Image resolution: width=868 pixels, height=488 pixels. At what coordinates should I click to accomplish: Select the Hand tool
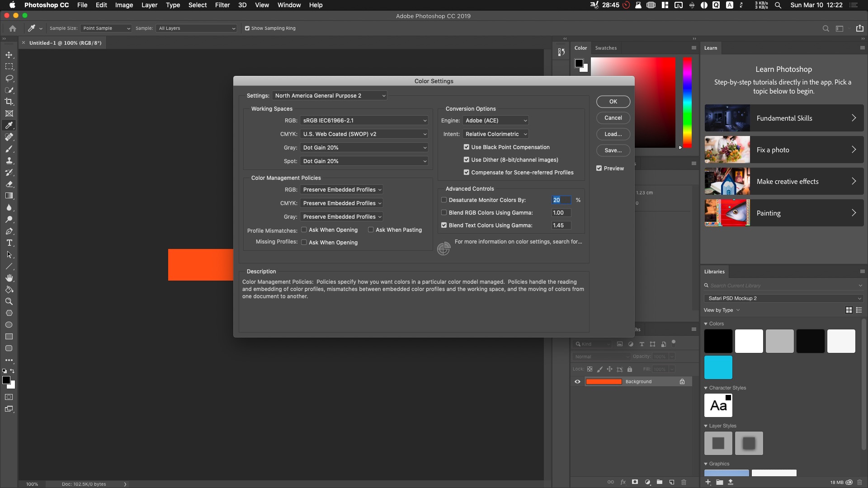tap(9, 278)
